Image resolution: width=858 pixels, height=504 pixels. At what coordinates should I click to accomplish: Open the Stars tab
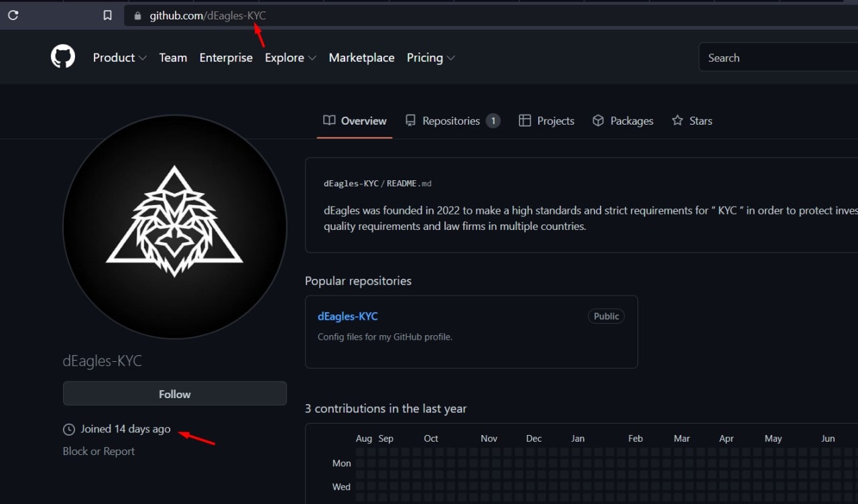[x=692, y=121]
